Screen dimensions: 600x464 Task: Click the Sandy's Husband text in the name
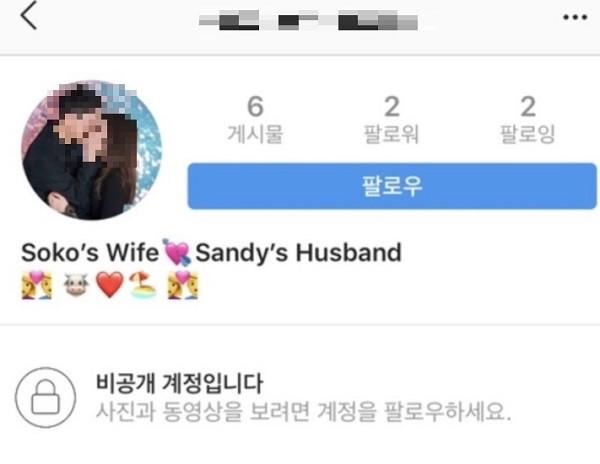[298, 253]
